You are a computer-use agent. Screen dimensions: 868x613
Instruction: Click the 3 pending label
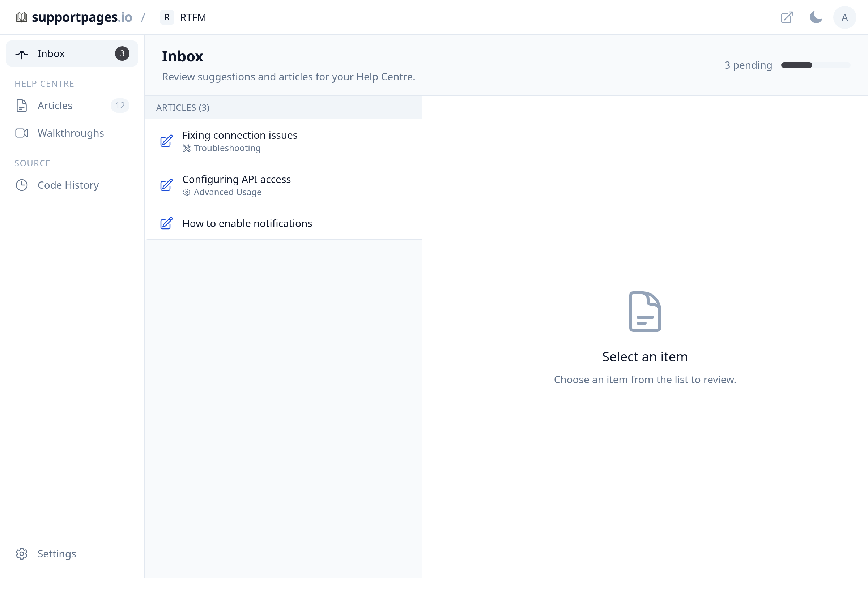tap(748, 65)
